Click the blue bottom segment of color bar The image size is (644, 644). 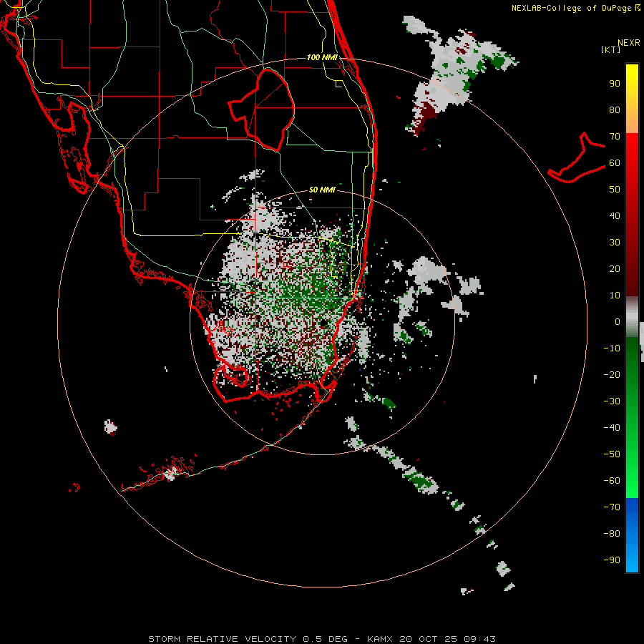[632, 535]
